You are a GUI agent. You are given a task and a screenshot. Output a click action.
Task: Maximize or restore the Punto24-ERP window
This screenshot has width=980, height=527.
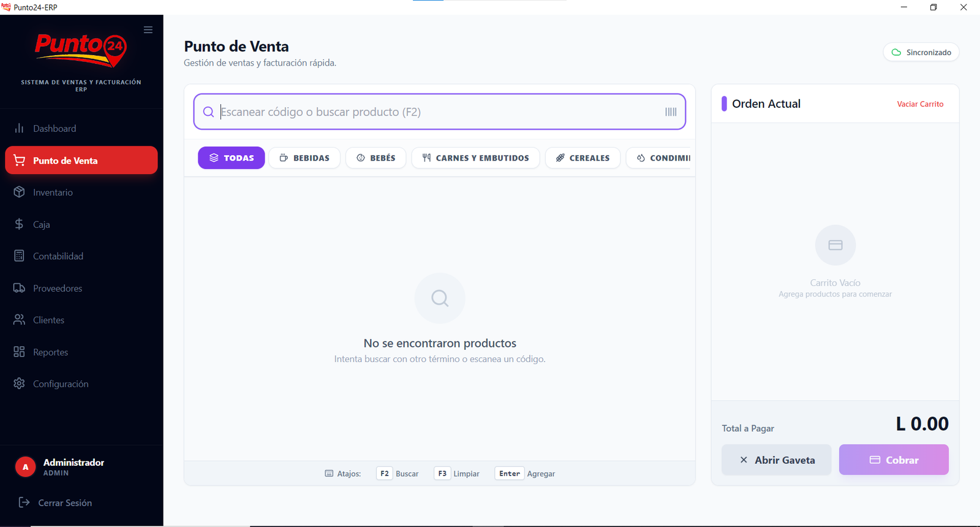point(933,7)
